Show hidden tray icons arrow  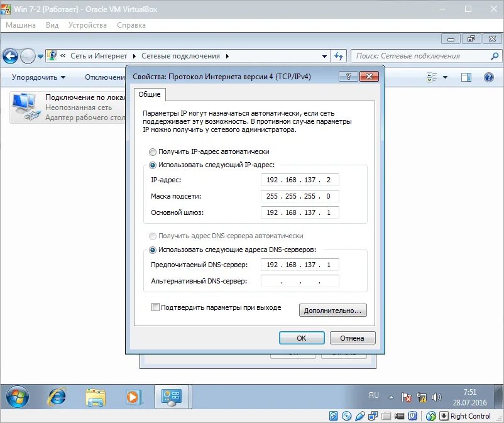[391, 397]
